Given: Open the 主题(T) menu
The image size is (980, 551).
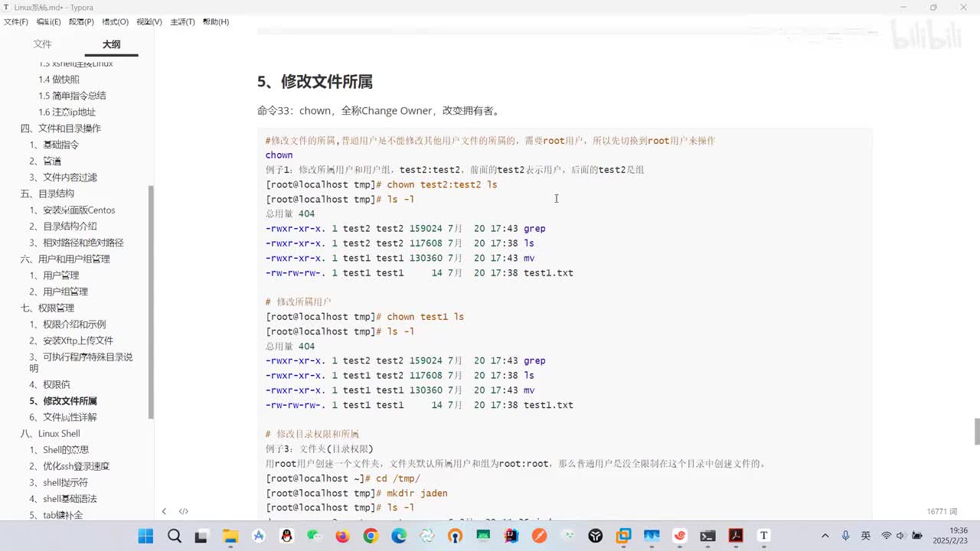Looking at the screenshot, I should click(182, 22).
